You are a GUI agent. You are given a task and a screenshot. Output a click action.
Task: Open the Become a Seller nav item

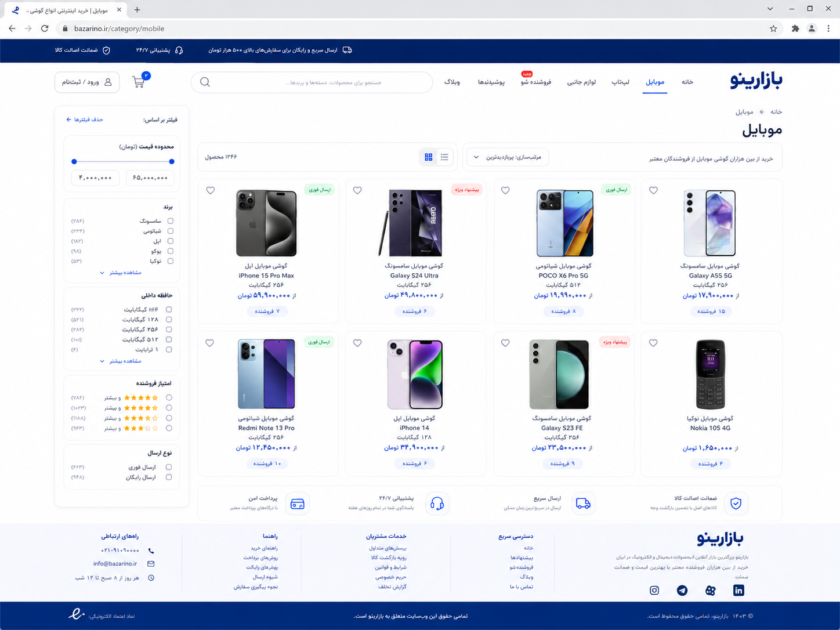(536, 82)
